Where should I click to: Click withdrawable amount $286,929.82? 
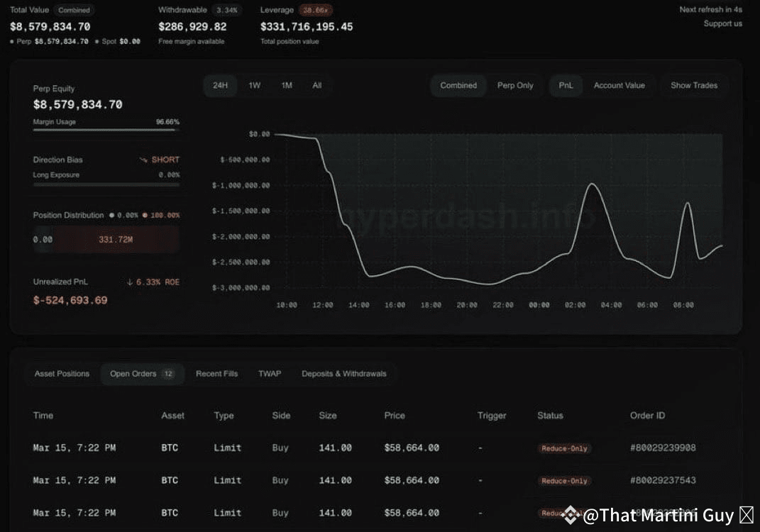(x=192, y=27)
